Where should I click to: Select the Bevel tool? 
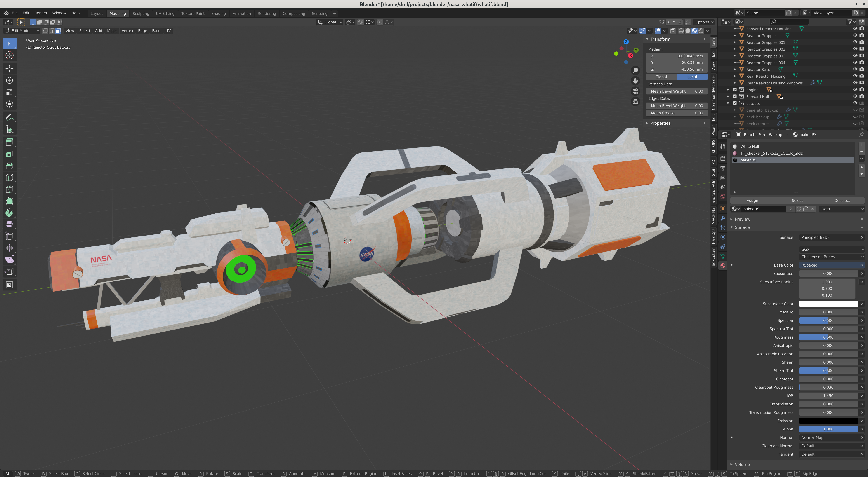pos(9,166)
